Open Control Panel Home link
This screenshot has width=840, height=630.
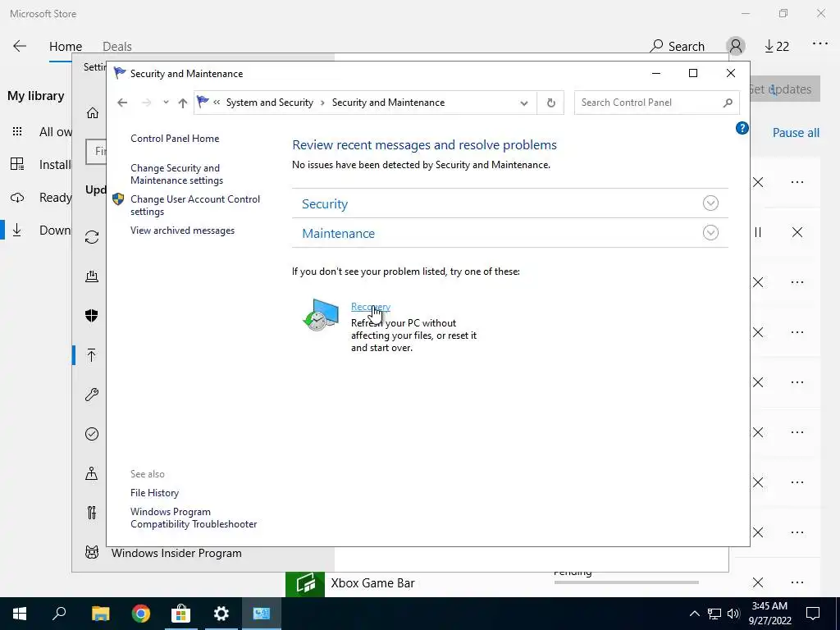tap(175, 138)
